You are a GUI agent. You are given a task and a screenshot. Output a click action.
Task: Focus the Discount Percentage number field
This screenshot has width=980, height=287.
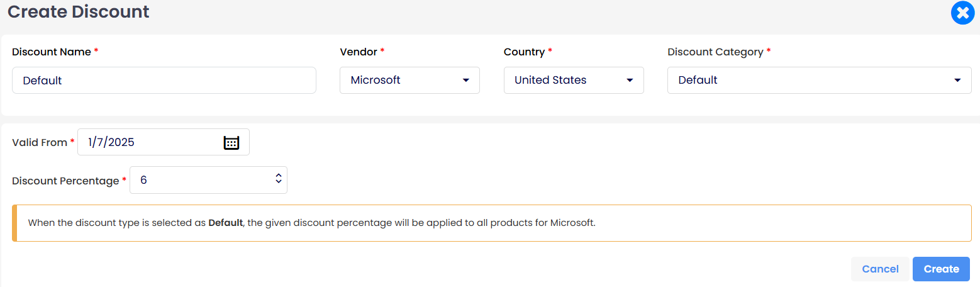pyautogui.click(x=208, y=180)
